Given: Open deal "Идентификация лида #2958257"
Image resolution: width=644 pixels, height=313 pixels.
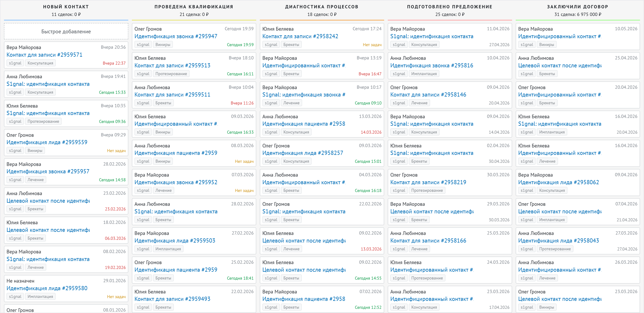Looking at the screenshot, I should click(x=303, y=153).
